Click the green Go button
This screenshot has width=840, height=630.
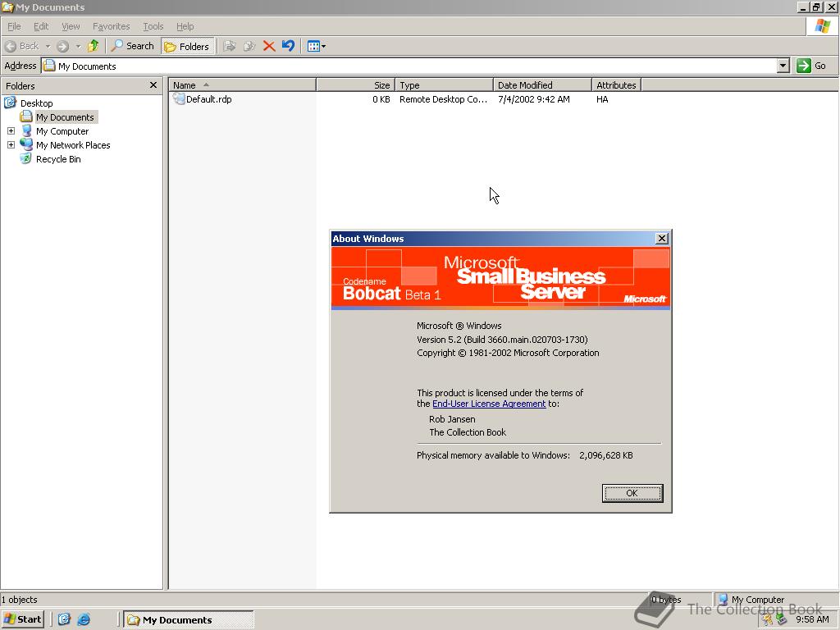pyautogui.click(x=811, y=66)
